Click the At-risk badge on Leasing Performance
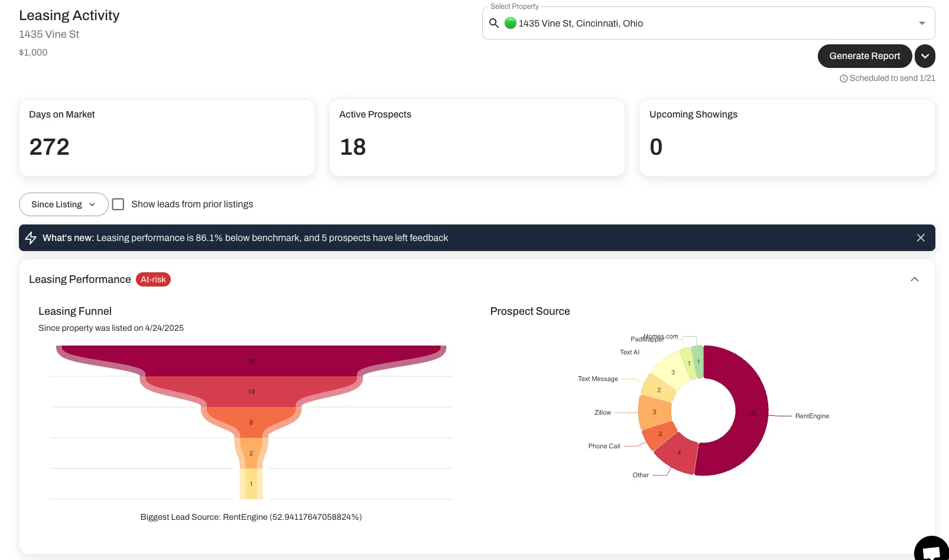The height and width of the screenshot is (560, 949). click(153, 279)
